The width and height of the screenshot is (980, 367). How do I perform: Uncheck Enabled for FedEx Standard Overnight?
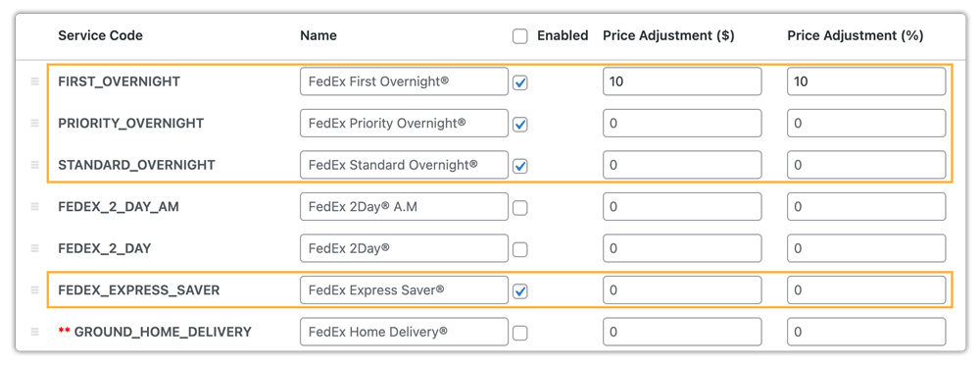click(x=520, y=166)
